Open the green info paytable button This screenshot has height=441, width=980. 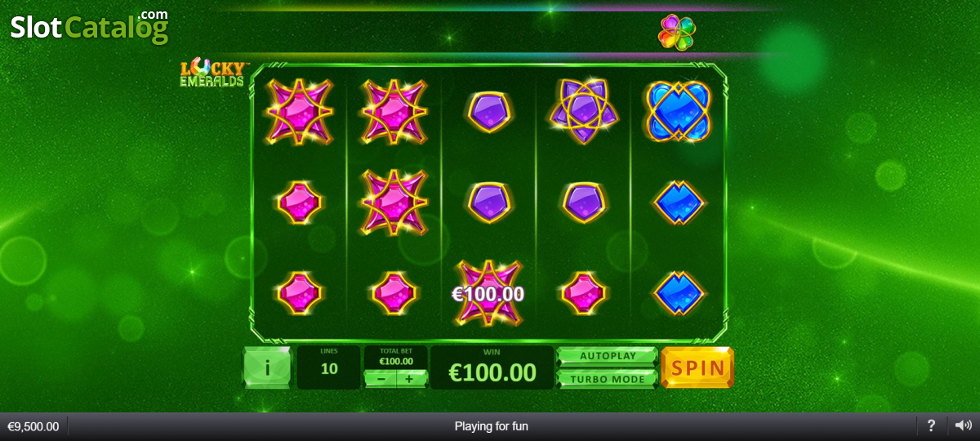(x=267, y=367)
